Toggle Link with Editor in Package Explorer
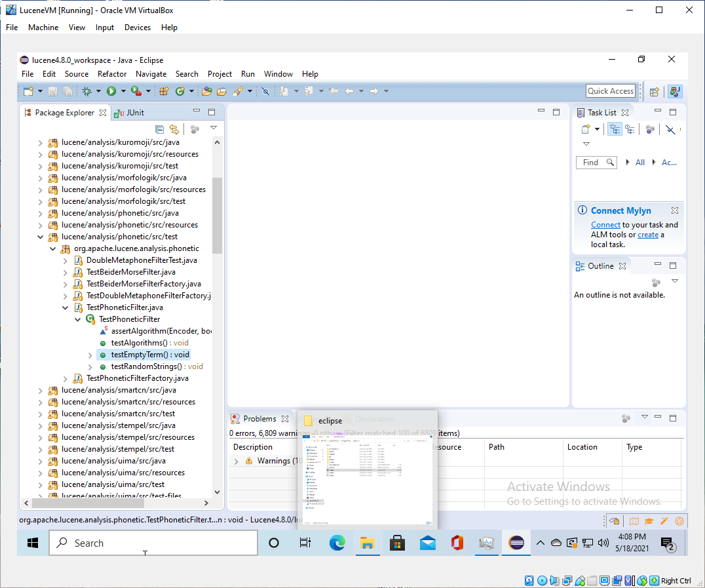Image resolution: width=705 pixels, height=588 pixels. point(174,129)
